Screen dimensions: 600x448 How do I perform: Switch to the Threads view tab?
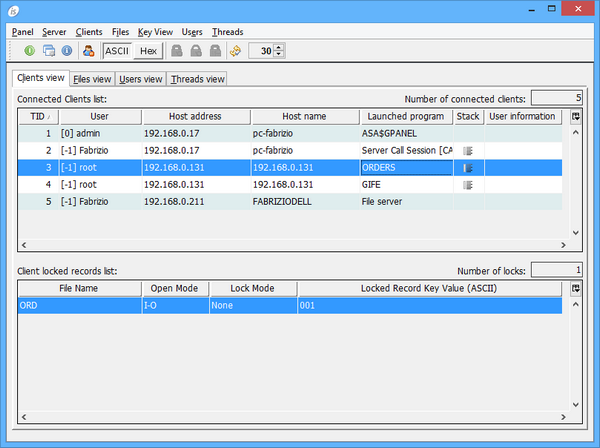[197, 79]
